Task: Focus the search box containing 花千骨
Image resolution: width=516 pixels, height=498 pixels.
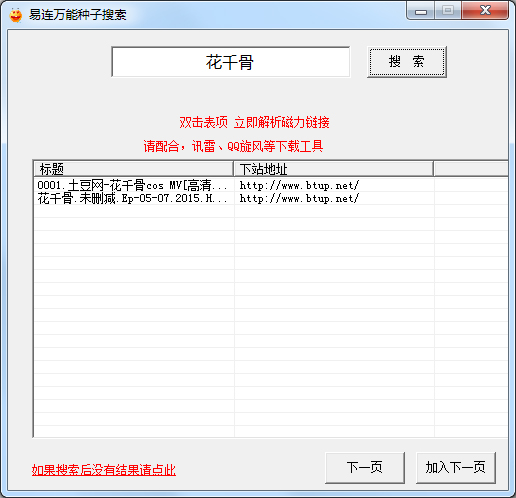Action: click(x=231, y=62)
